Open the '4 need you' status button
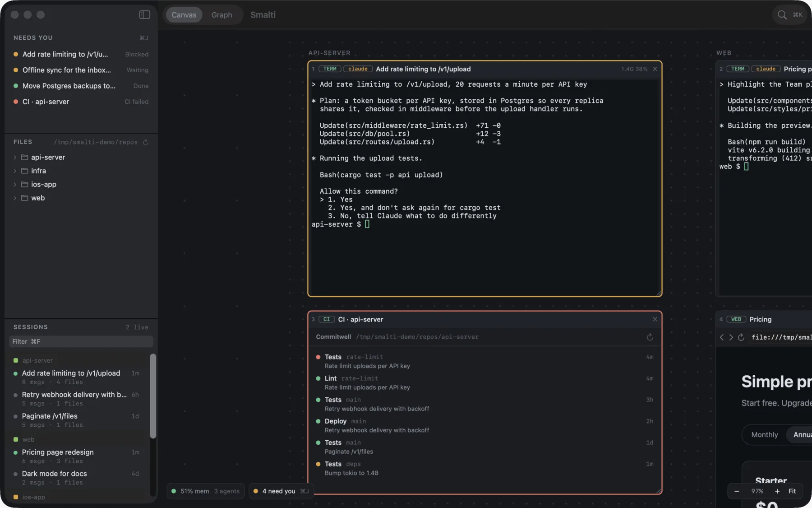Screen dimensions: 812x508 [x=280, y=491]
